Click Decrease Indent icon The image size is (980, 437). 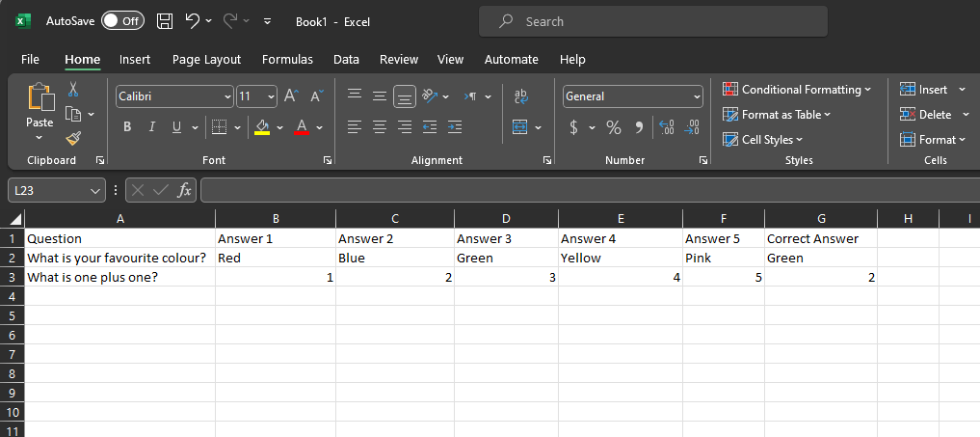coord(430,127)
